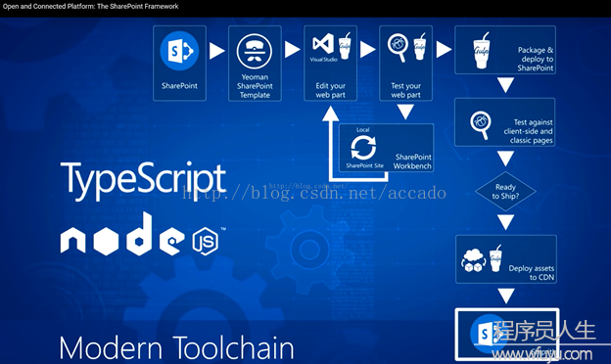Screen dimensions: 611x364
Task: Click the 'Ready to Ship?' diamond
Action: (x=505, y=191)
